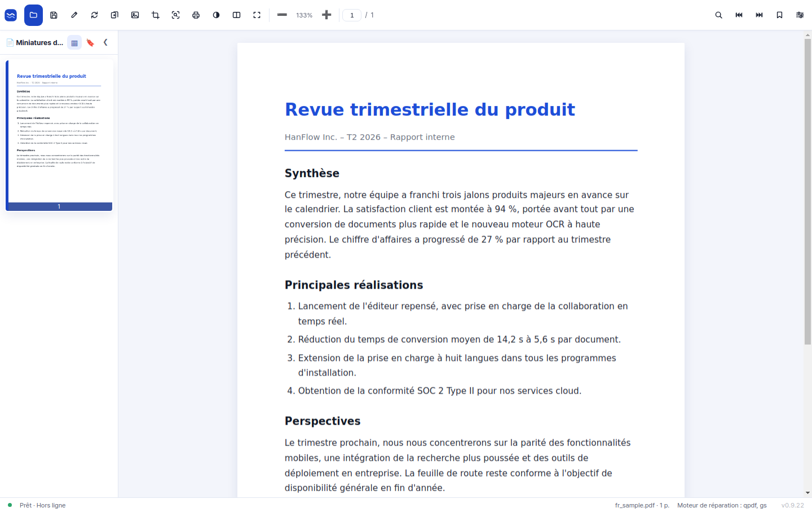Zoom in with the plus button
This screenshot has width=812, height=512.
click(x=326, y=15)
